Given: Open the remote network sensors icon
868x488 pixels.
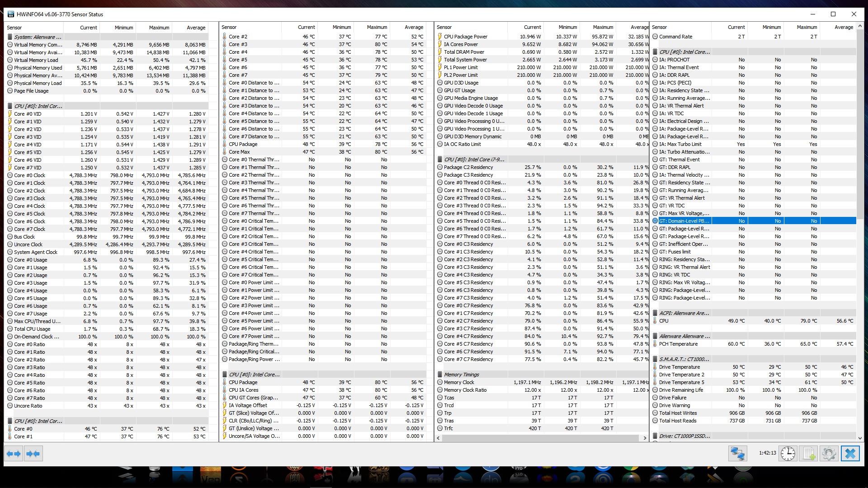Looking at the screenshot, I should (x=737, y=453).
